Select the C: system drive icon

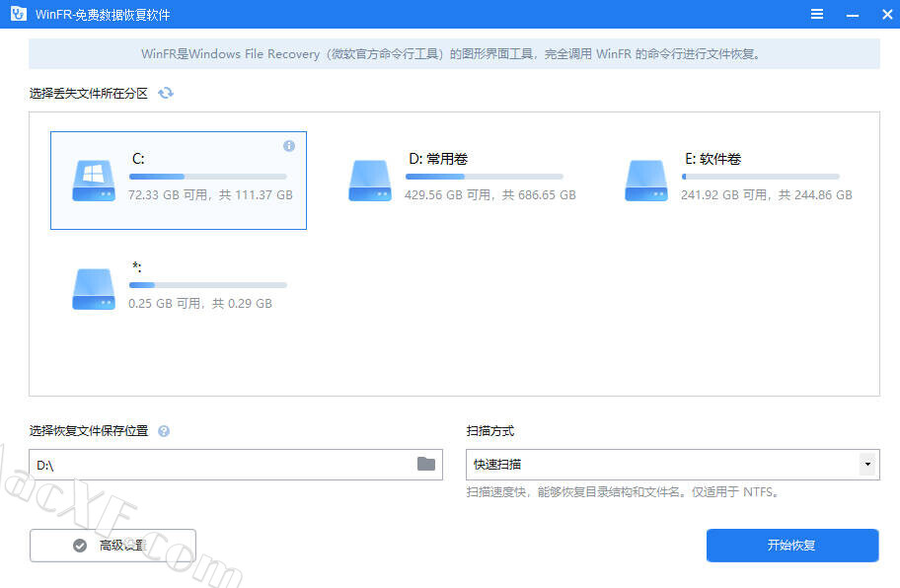(x=93, y=182)
